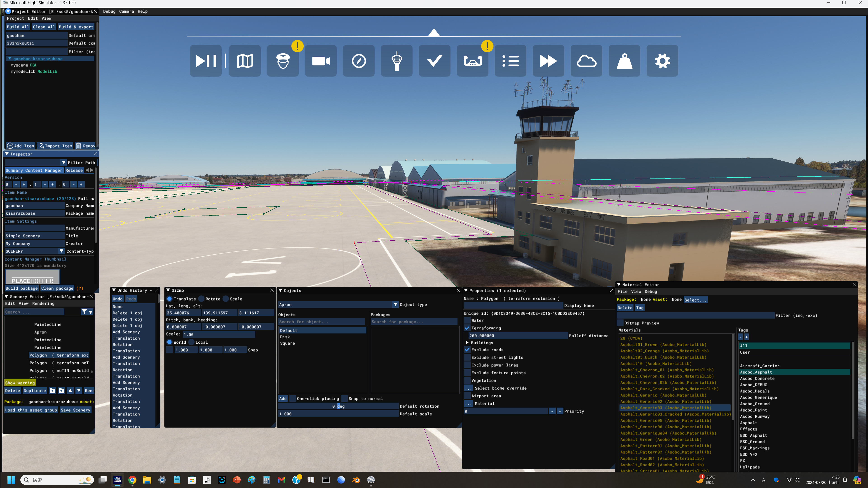Image resolution: width=868 pixels, height=488 pixels.
Task: Enable the Vegetation checkbox
Action: [467, 380]
